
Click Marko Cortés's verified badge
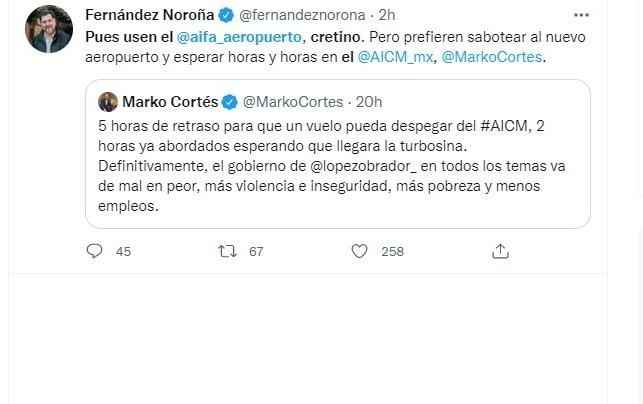[x=230, y=101]
